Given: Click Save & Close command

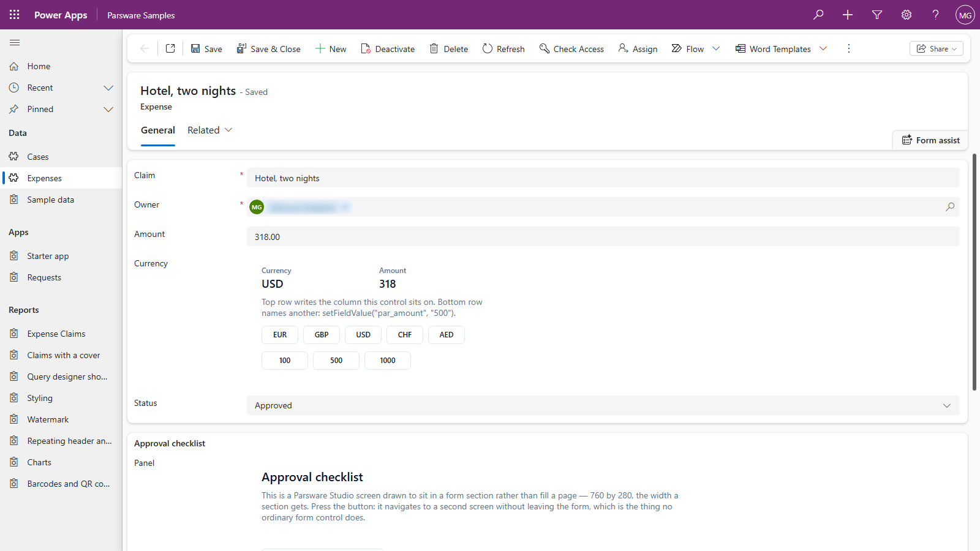Looking at the screenshot, I should [269, 48].
